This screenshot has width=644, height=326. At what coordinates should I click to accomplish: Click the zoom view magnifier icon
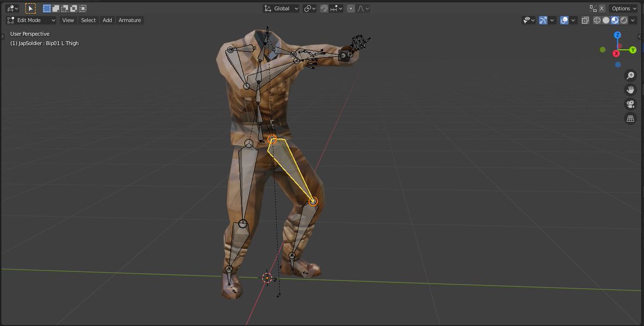coord(631,76)
